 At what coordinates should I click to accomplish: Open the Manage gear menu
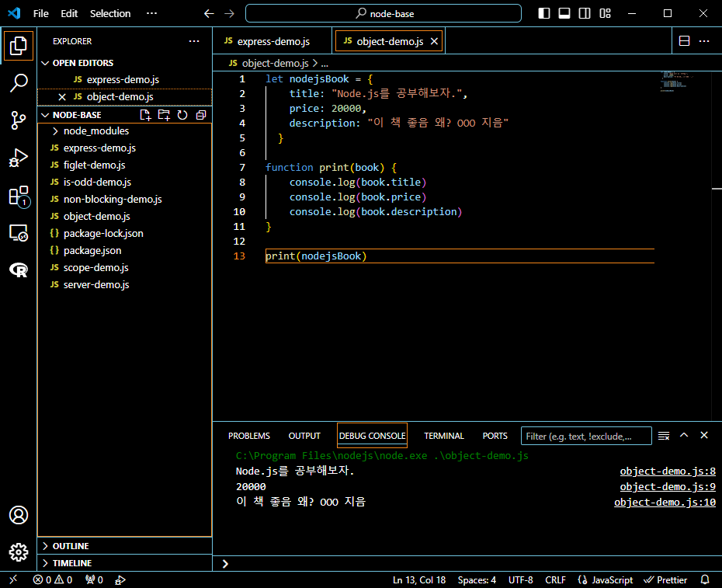(x=19, y=552)
